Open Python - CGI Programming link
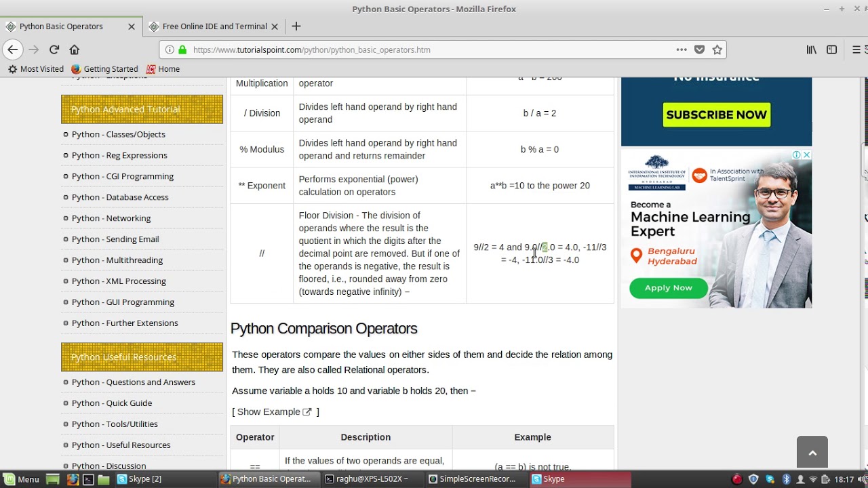 pos(123,176)
